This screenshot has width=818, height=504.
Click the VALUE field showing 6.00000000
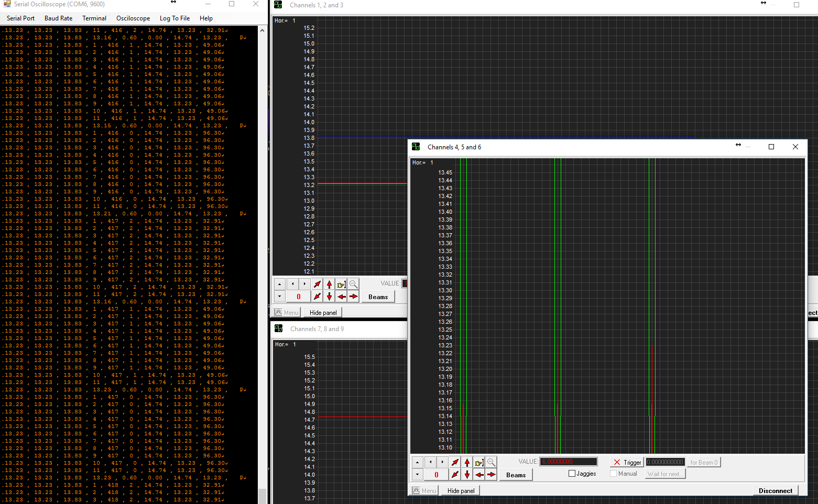coord(568,462)
